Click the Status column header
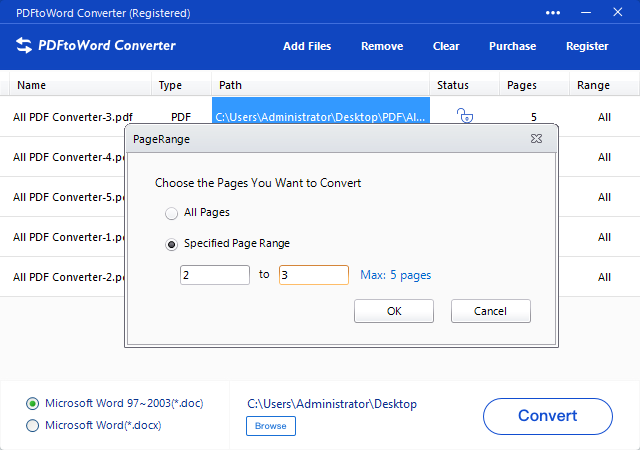Image resolution: width=640 pixels, height=450 pixels. [x=464, y=85]
